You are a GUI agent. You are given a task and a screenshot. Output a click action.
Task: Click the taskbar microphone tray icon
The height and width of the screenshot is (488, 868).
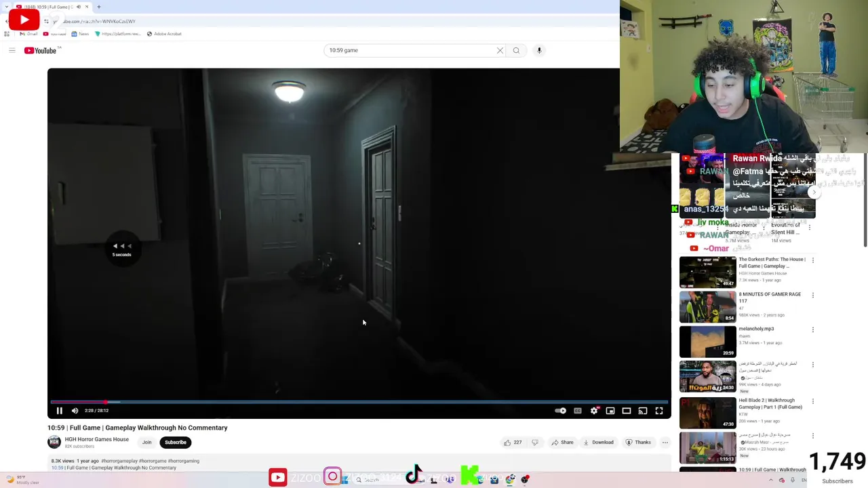[793, 480]
